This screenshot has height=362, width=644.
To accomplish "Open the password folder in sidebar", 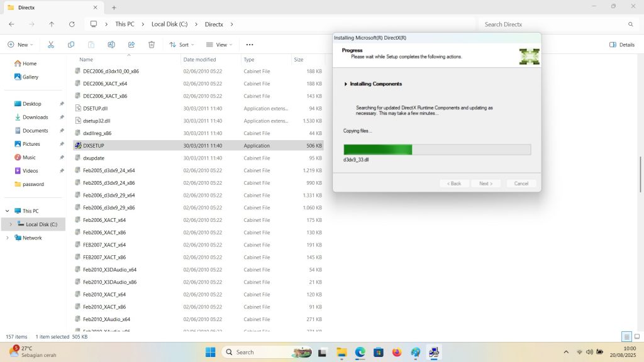I will [x=29, y=184].
